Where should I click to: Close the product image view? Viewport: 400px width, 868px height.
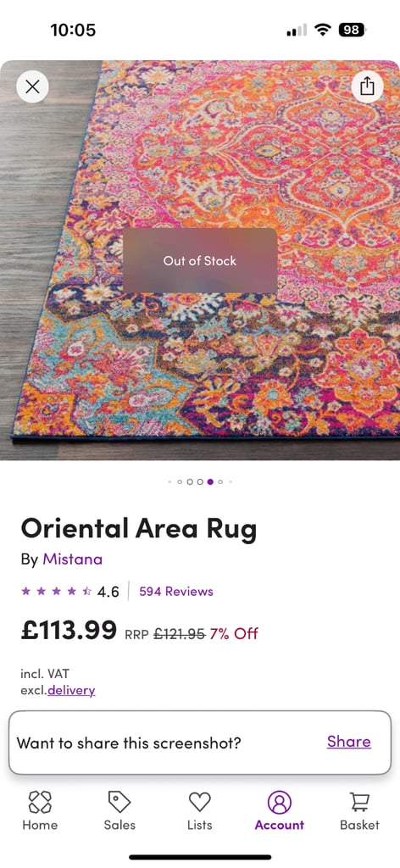point(33,87)
